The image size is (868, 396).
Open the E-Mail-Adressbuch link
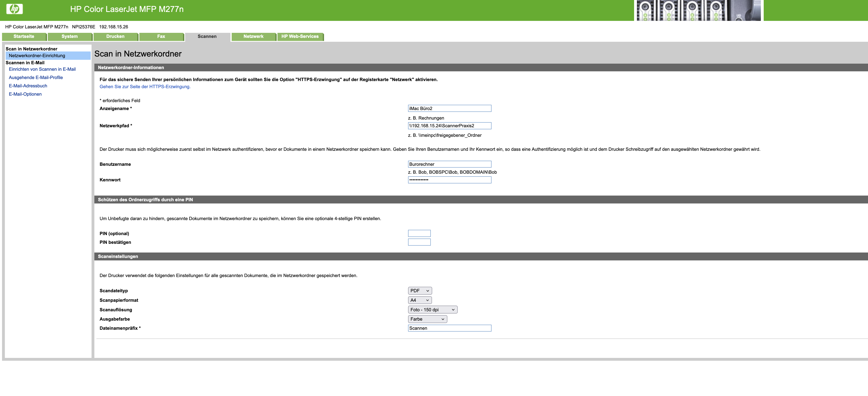28,86
